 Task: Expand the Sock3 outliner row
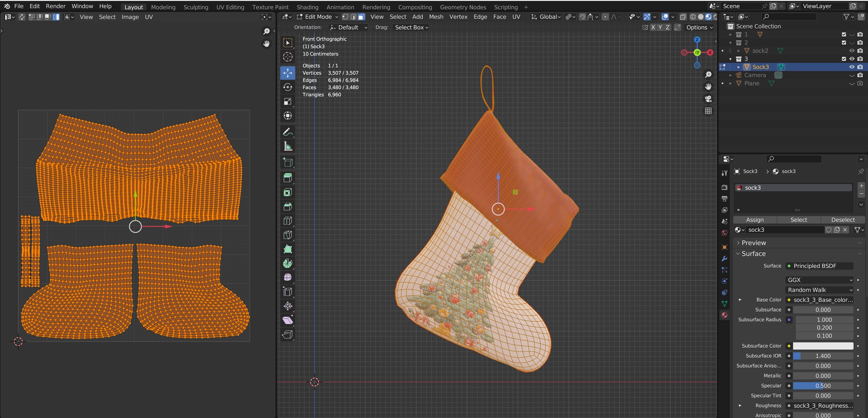tap(739, 67)
